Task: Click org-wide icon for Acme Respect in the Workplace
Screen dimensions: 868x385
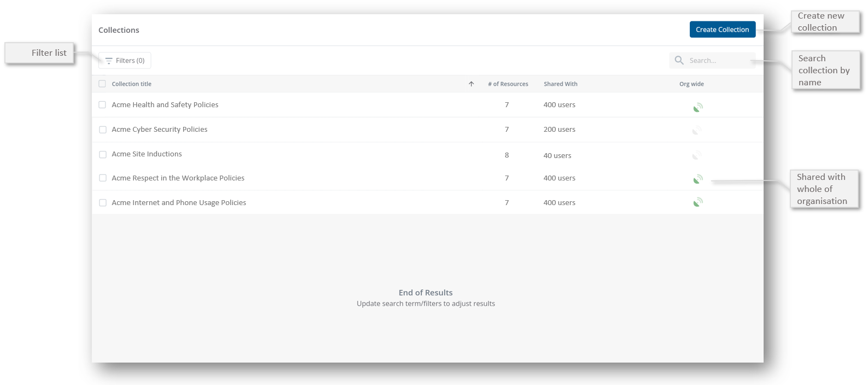Action: tap(697, 179)
